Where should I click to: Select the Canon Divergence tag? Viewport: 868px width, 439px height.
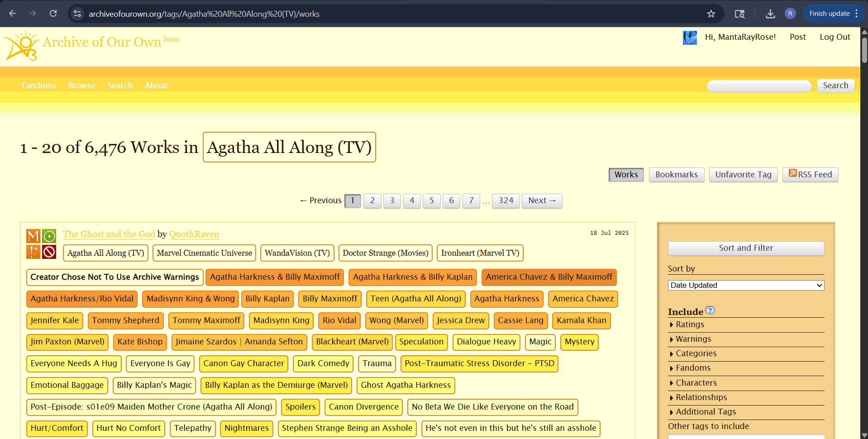pyautogui.click(x=364, y=407)
